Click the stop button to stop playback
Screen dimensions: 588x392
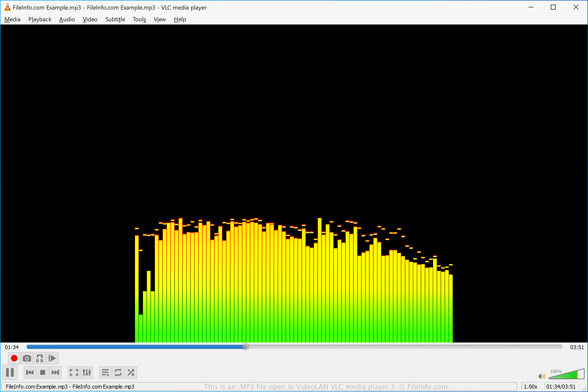[42, 372]
